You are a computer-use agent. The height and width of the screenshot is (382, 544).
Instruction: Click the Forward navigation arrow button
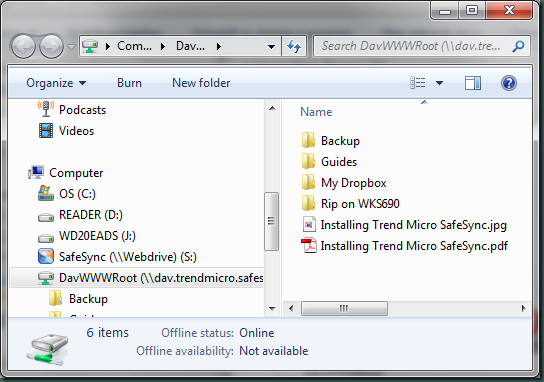point(52,46)
